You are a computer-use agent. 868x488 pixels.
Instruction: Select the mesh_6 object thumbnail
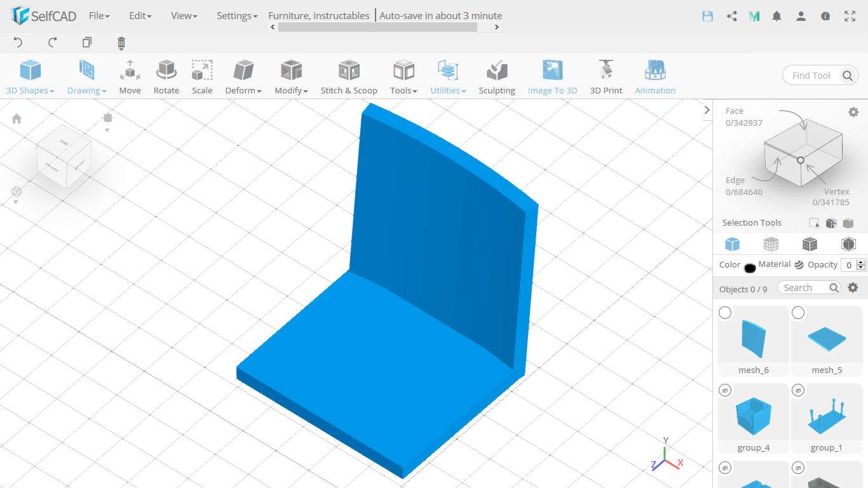click(754, 339)
